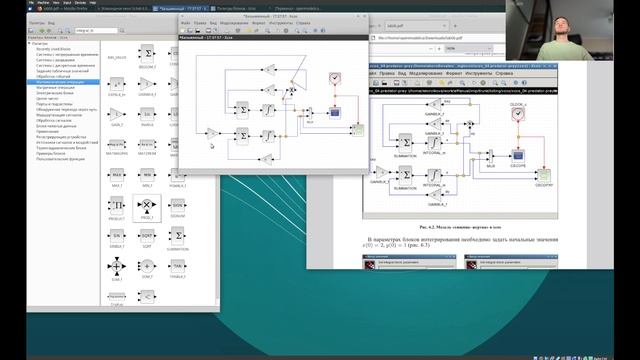Open the Формат menu in Xcos
Viewport: 640px width, 360px height.
point(258,23)
